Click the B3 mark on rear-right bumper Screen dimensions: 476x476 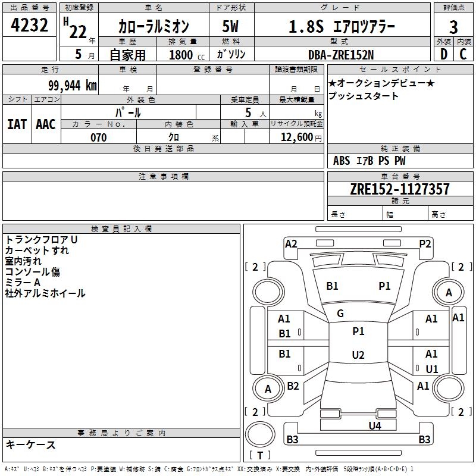click(x=424, y=439)
